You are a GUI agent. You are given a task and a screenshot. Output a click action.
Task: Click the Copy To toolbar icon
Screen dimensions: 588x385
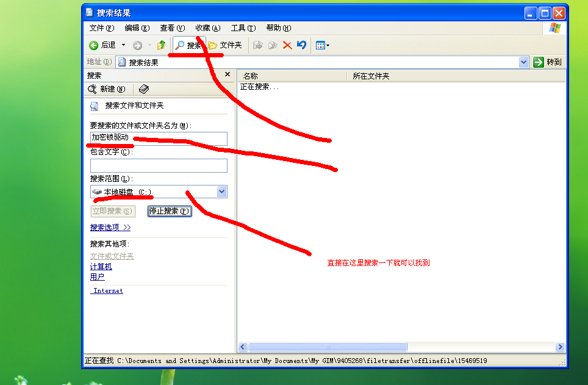pyautogui.click(x=273, y=45)
